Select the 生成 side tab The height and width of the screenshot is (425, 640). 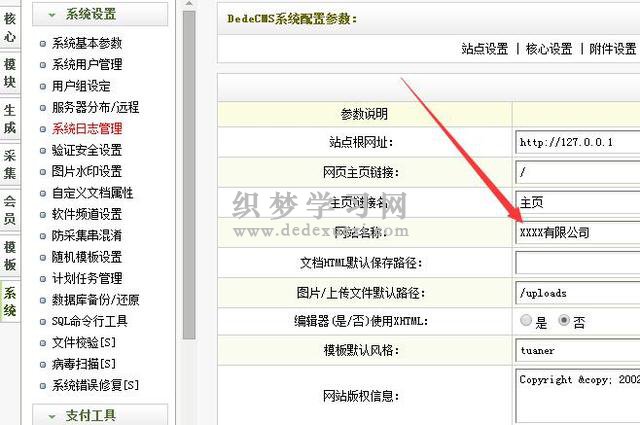(9, 118)
